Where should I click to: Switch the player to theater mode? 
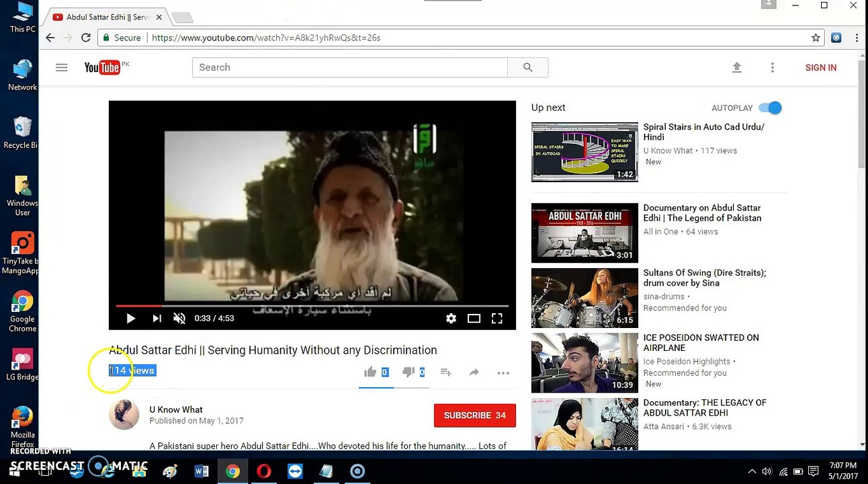click(x=474, y=318)
